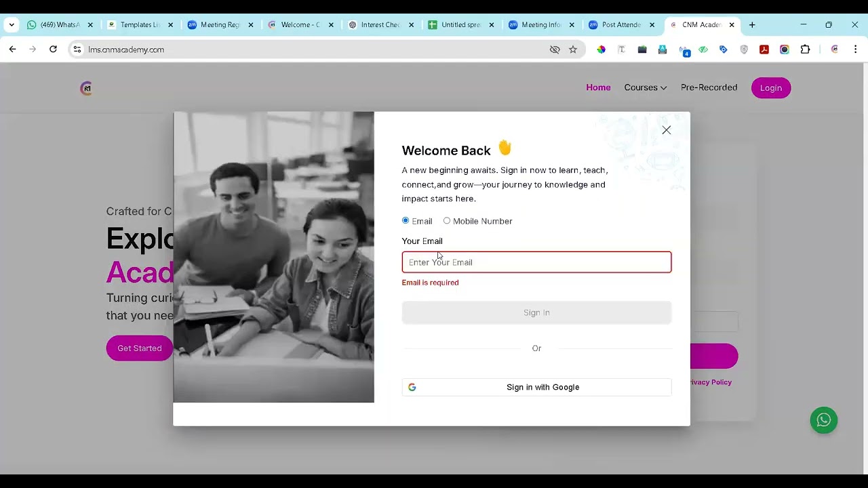The image size is (868, 488).
Task: Open the Extensions puzzle menu
Action: 806,49
